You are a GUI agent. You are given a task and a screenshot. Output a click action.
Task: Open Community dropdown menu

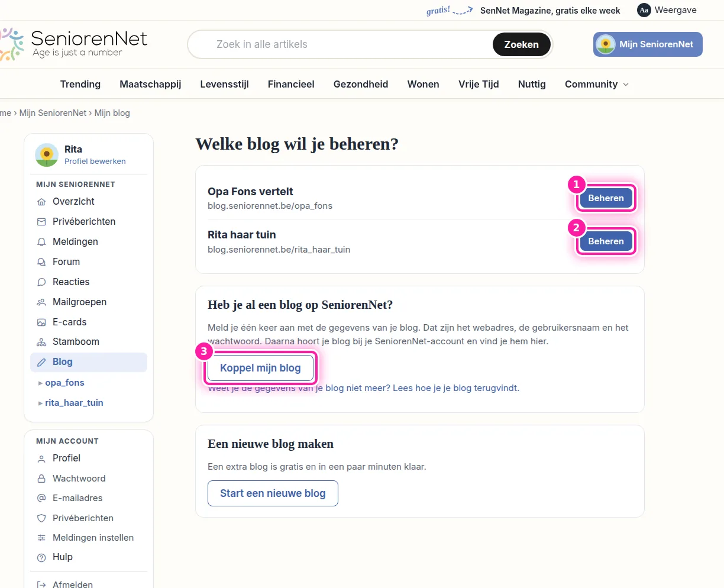click(596, 84)
